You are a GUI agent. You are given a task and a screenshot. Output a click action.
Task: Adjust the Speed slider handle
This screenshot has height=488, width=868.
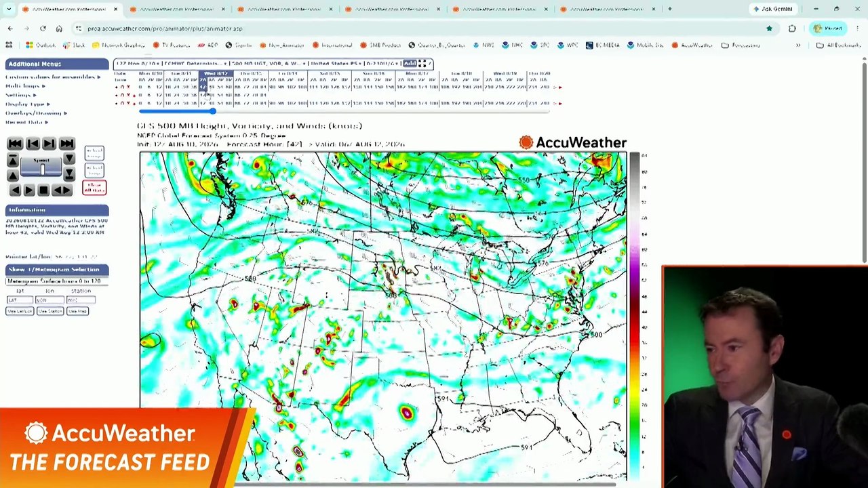tap(43, 169)
